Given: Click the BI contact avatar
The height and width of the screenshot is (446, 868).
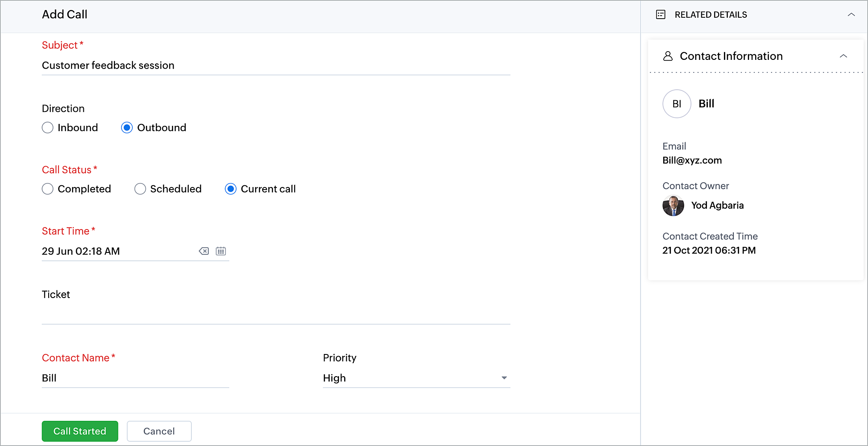Looking at the screenshot, I should coord(677,104).
